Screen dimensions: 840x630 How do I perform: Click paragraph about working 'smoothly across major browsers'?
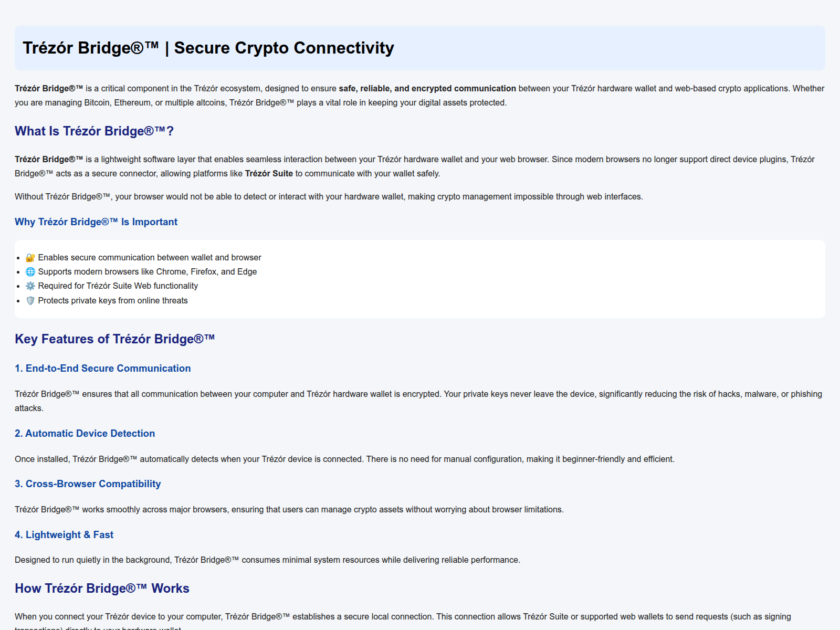[289, 510]
